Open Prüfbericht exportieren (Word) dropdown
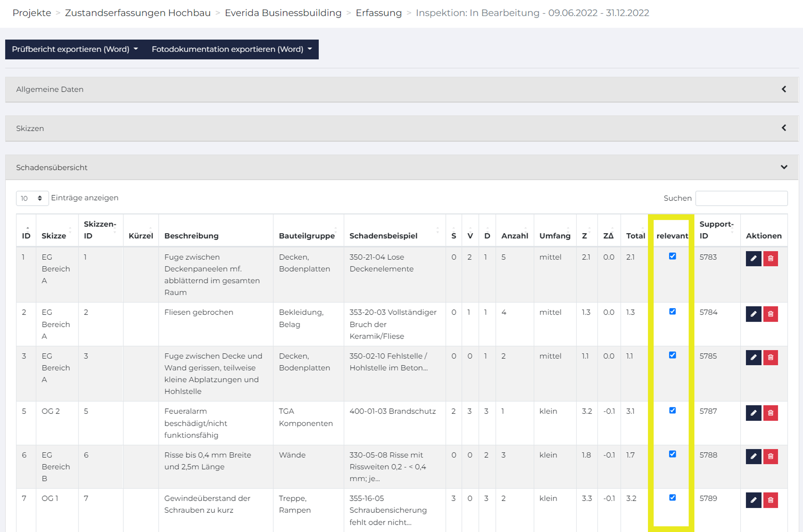The width and height of the screenshot is (803, 532). click(75, 49)
